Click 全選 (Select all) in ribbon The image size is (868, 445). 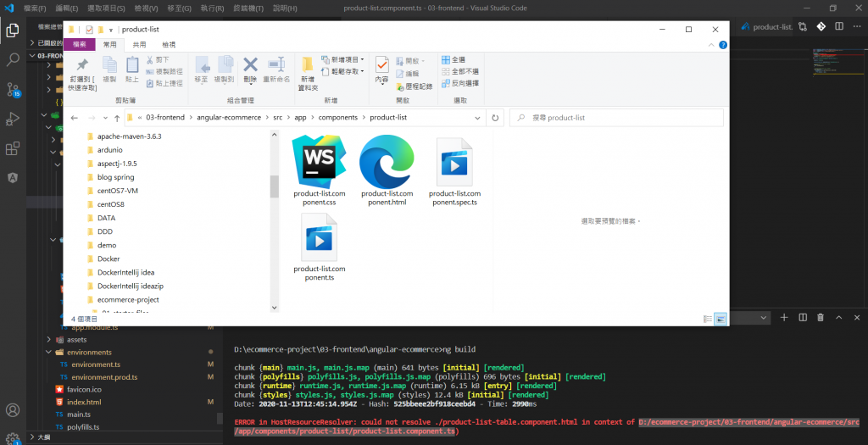coord(453,60)
